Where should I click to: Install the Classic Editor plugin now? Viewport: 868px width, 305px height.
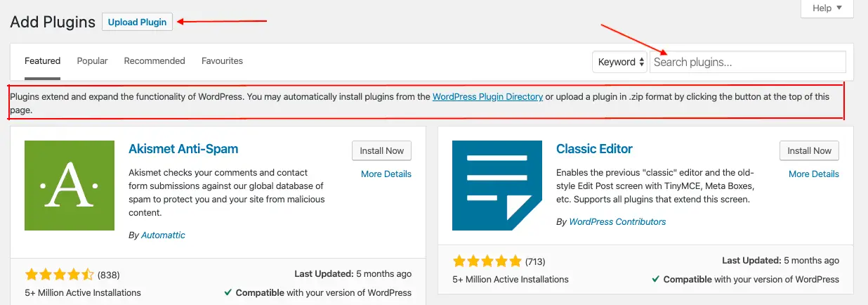tap(809, 150)
